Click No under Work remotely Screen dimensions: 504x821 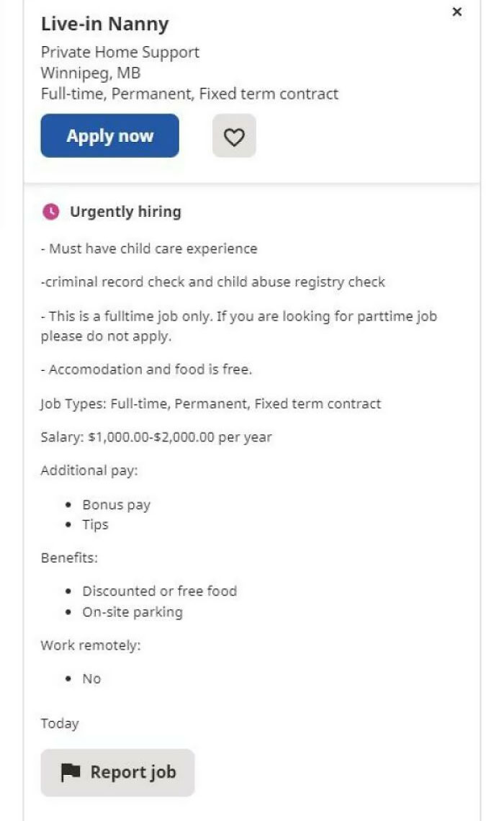tap(91, 678)
